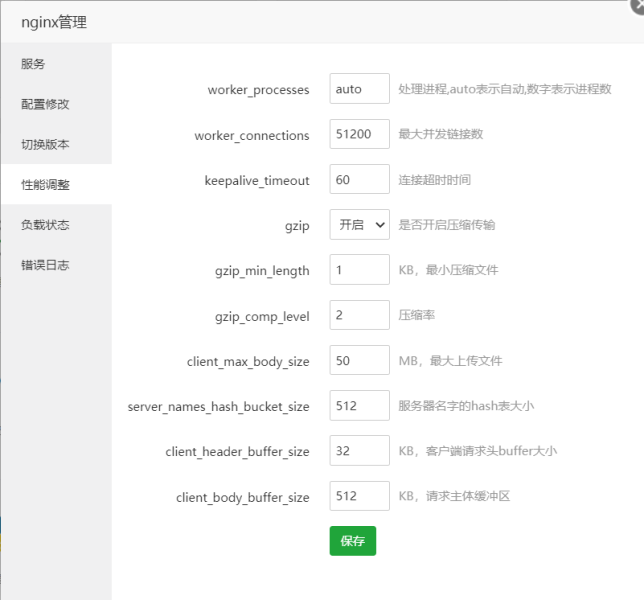Click the hint 服务器名字的hash表大小

(x=466, y=406)
